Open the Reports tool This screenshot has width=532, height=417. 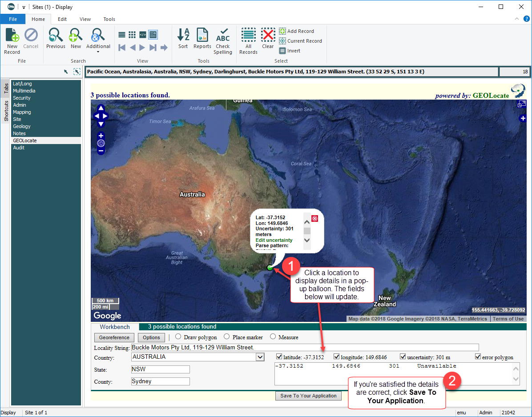click(202, 39)
